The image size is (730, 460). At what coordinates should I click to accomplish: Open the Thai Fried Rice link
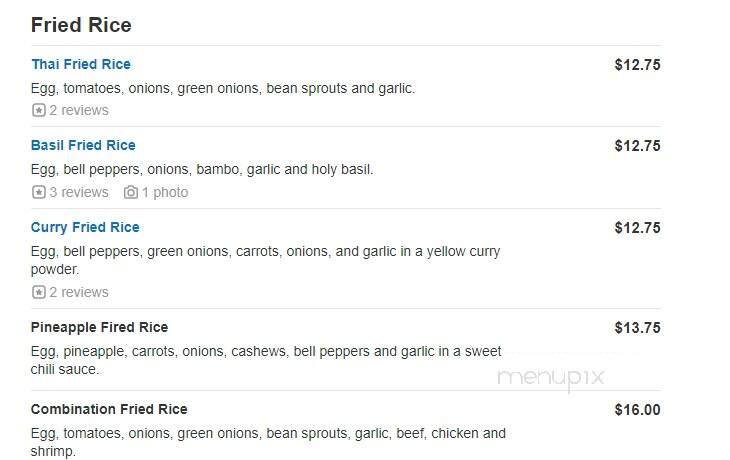click(81, 64)
